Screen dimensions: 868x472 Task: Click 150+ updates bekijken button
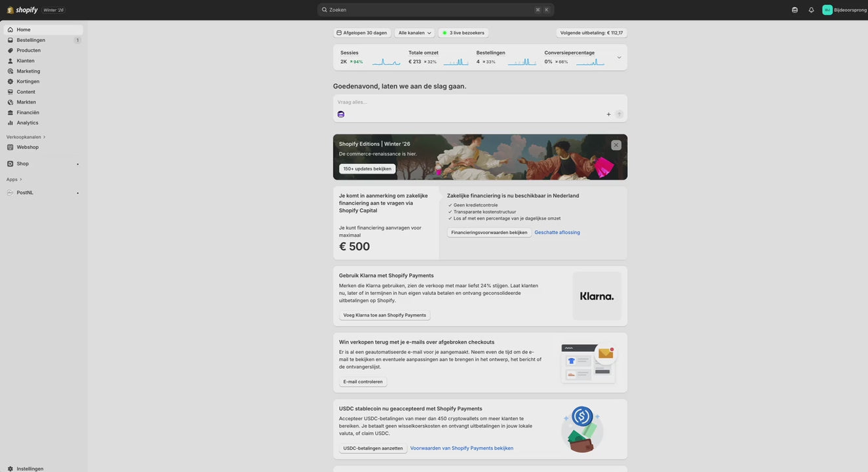pyautogui.click(x=367, y=168)
